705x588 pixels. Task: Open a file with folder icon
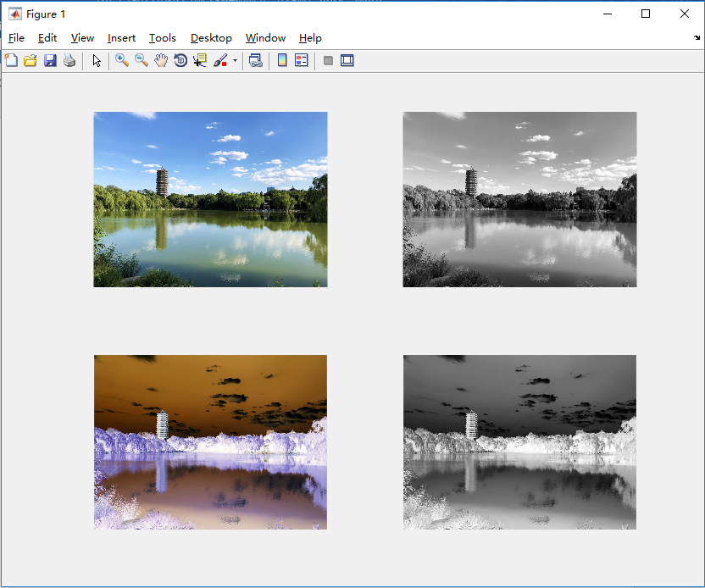coord(31,60)
